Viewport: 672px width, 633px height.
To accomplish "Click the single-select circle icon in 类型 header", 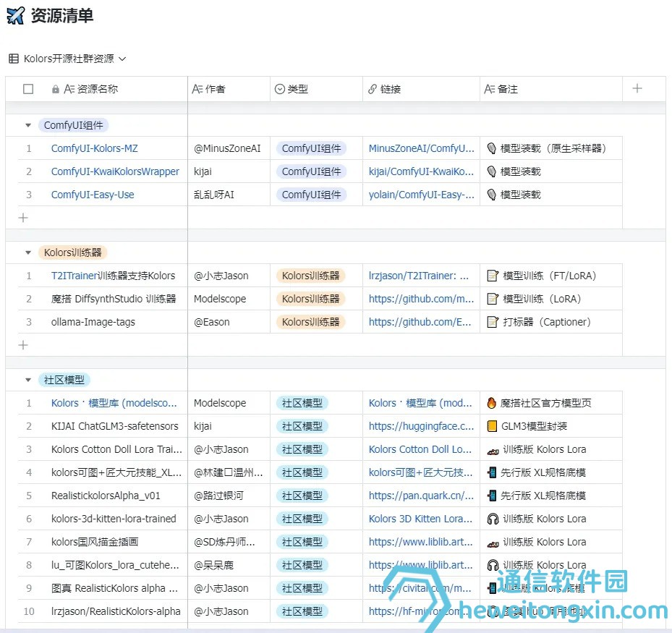I will (278, 88).
